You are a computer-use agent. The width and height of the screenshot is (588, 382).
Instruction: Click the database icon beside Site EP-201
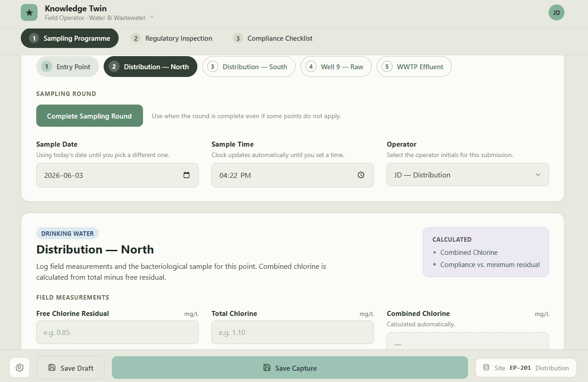486,368
